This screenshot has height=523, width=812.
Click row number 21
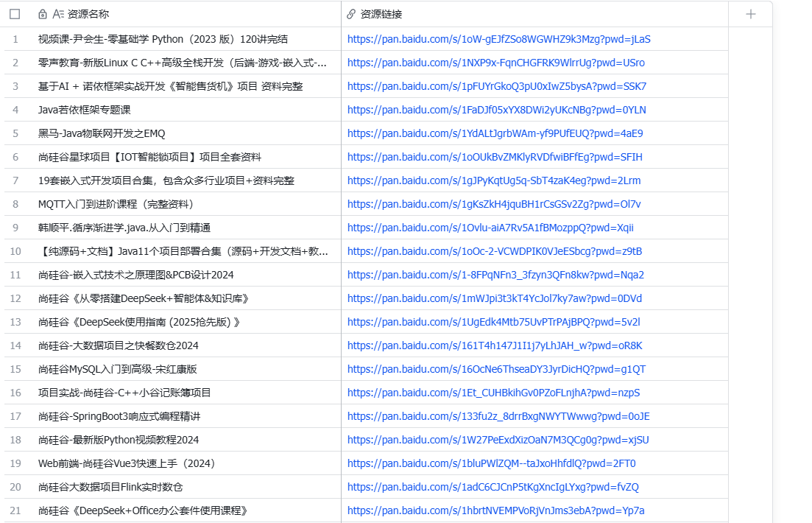[x=15, y=511]
